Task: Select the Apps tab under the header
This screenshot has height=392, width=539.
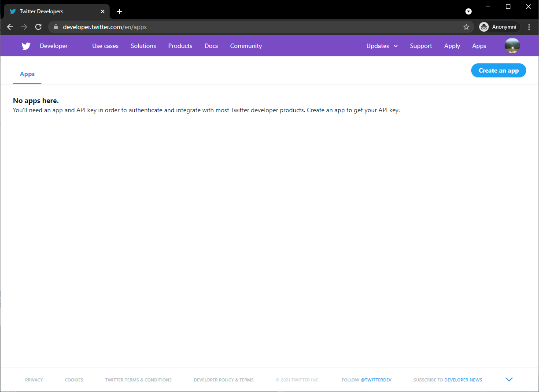Action: tap(27, 74)
